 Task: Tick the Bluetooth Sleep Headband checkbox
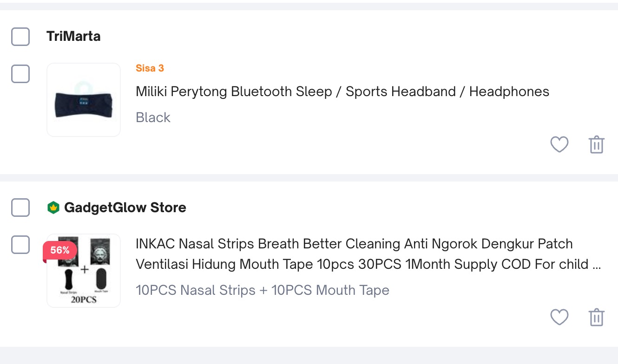tap(20, 74)
